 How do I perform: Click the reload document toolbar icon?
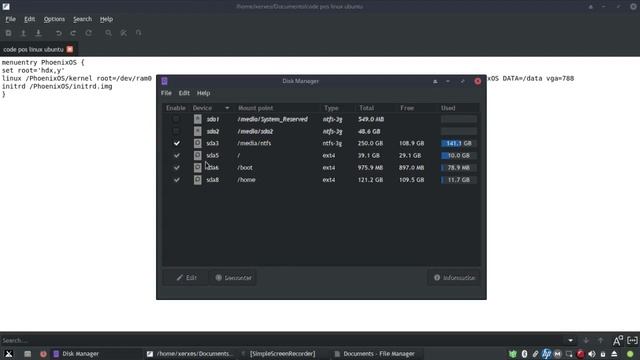coord(89,33)
